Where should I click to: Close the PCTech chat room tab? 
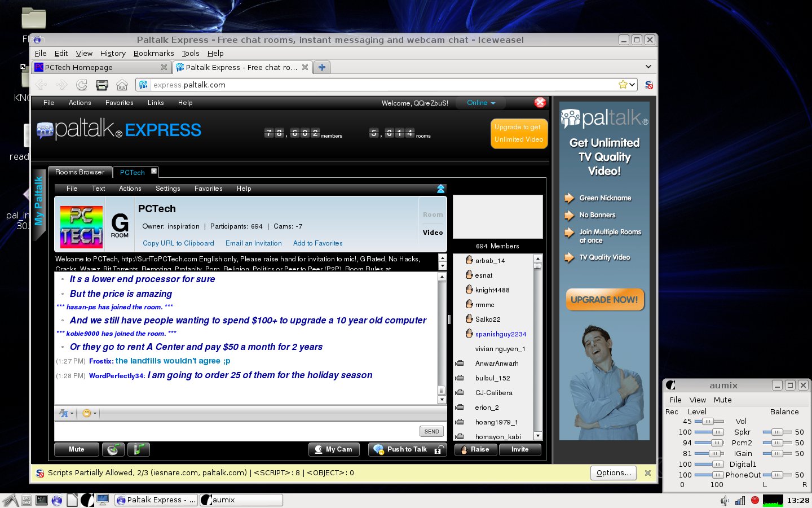154,171
